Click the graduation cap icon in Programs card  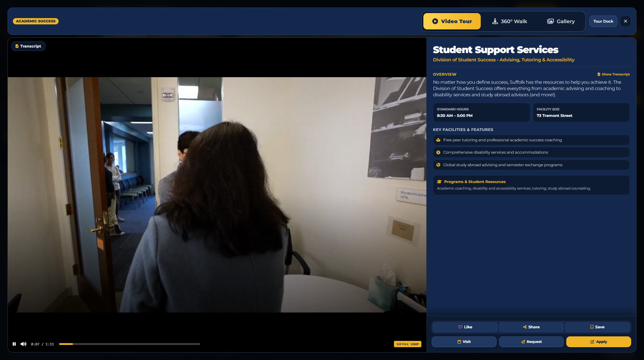pyautogui.click(x=439, y=182)
